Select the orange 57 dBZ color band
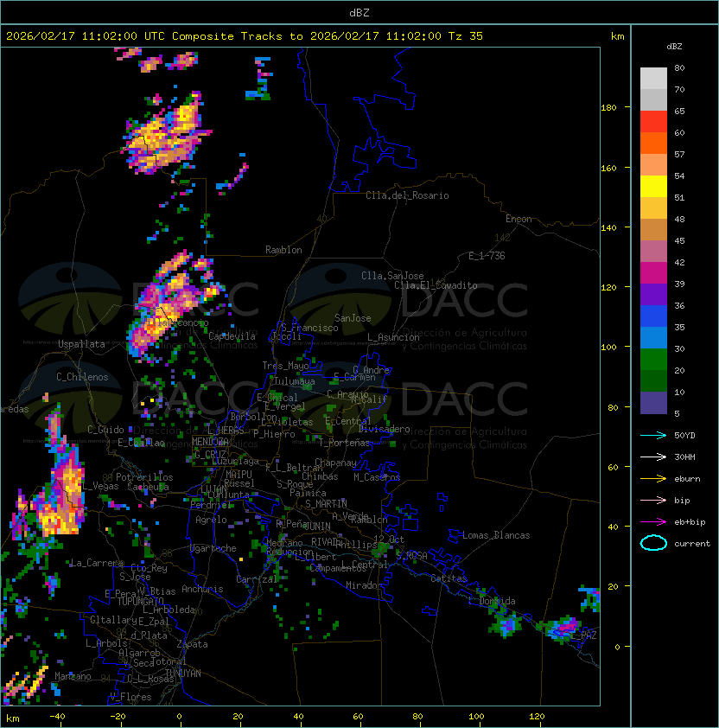Image resolution: width=719 pixels, height=728 pixels. pos(653,144)
